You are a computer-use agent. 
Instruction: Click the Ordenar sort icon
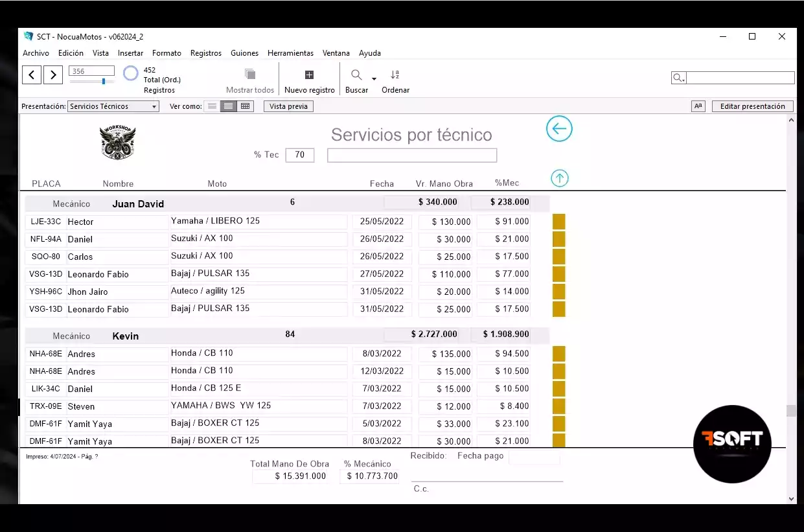[395, 75]
